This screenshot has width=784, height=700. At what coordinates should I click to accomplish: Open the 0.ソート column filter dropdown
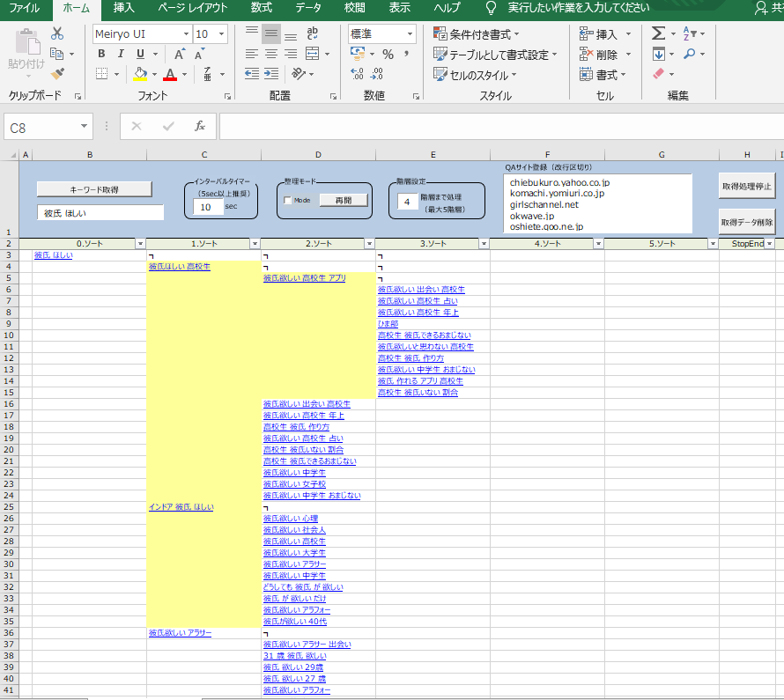(x=140, y=244)
